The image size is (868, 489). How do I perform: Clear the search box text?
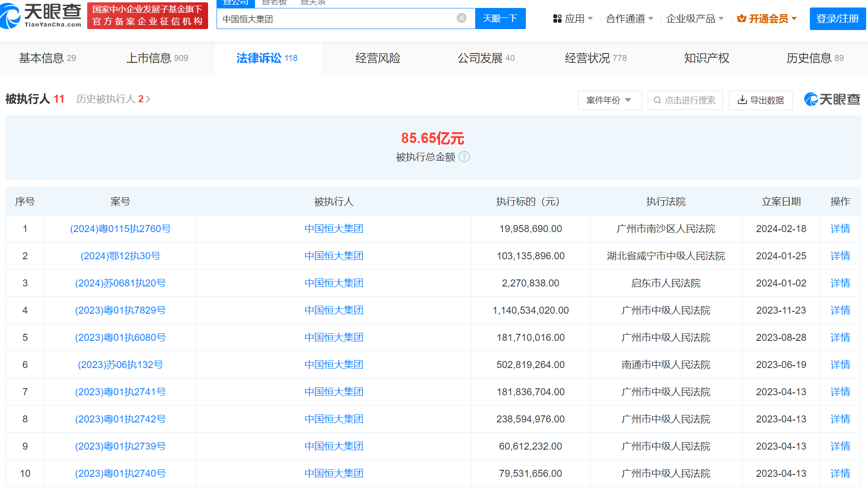coord(462,18)
